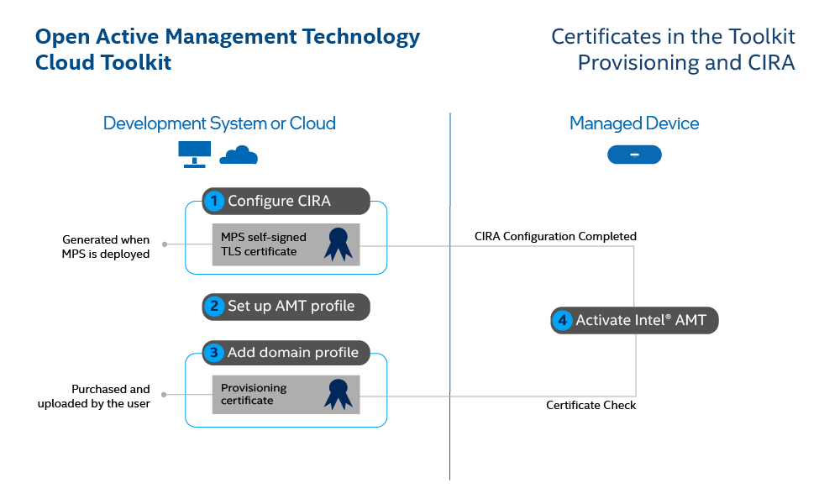Image resolution: width=840 pixels, height=504 pixels.
Task: Click the cloud icon next to the monitor
Action: tap(239, 155)
